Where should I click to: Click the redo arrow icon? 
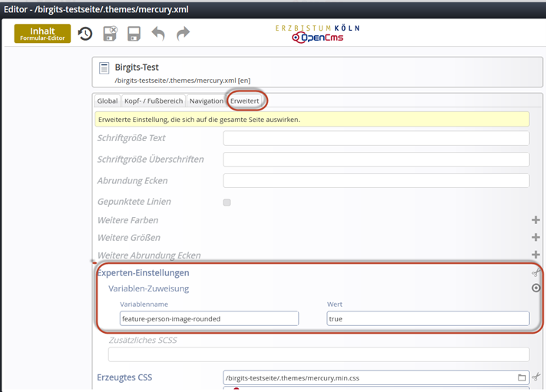[183, 34]
